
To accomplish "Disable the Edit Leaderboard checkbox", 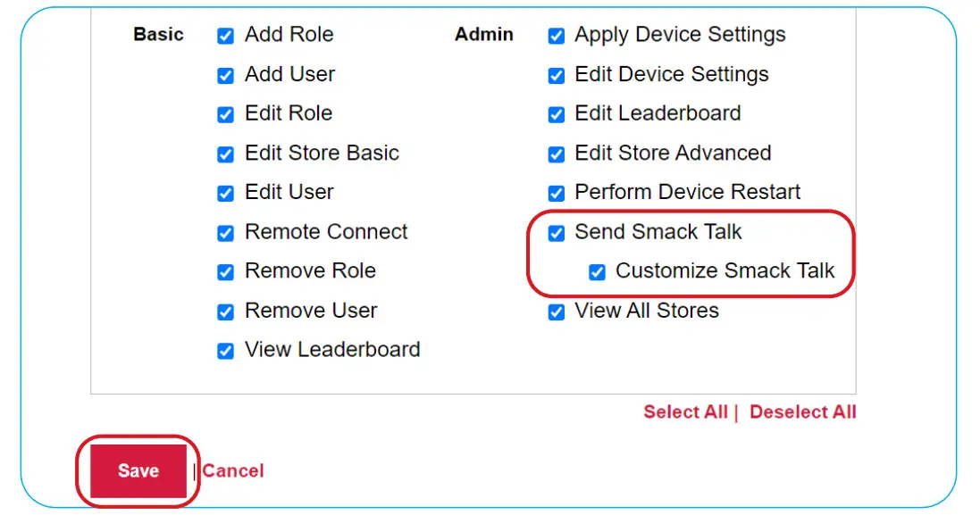I will (x=556, y=114).
